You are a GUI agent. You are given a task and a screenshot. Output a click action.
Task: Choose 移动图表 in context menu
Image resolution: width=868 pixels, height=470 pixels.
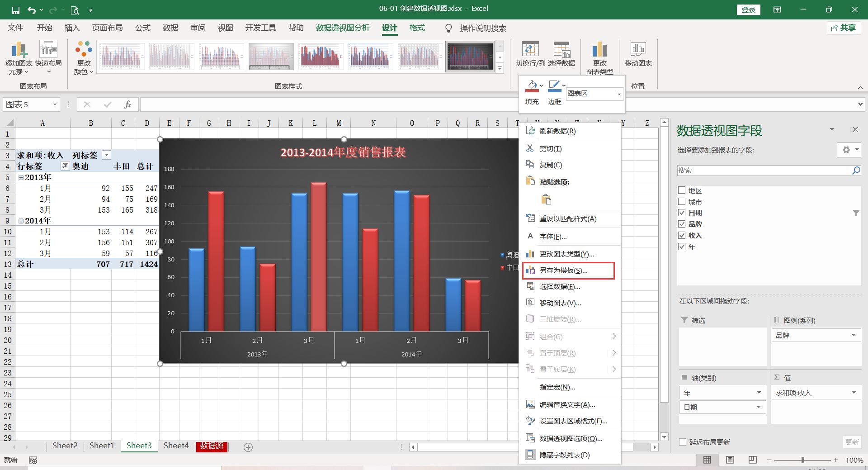tap(570, 303)
